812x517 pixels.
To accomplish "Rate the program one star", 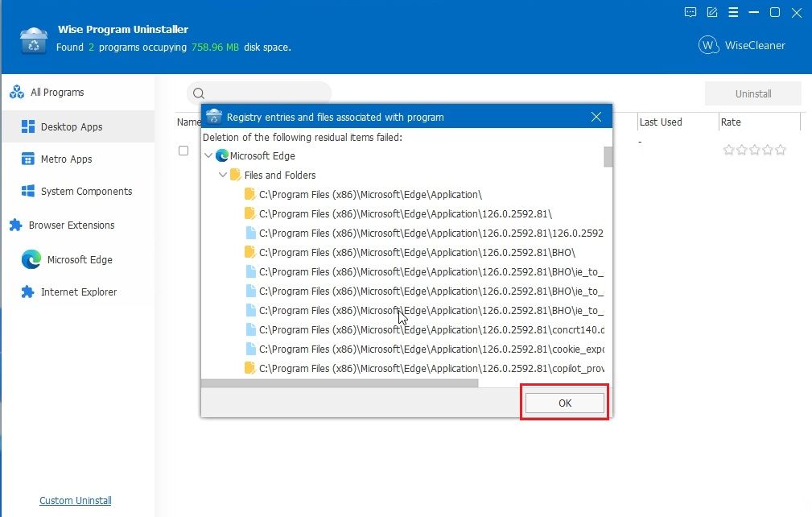I will tap(728, 150).
